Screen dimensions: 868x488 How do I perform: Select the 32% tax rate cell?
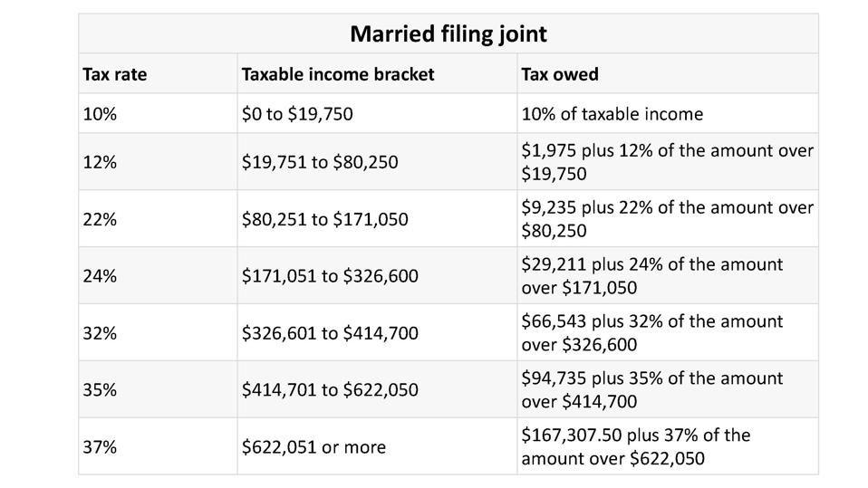(100, 332)
